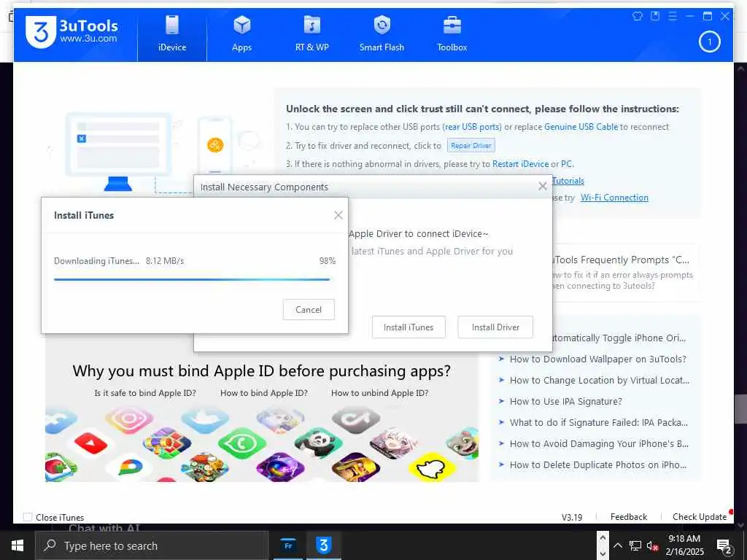The image size is (747, 560).
Task: Toggle the Close iTunes checkbox
Action: pos(28,517)
